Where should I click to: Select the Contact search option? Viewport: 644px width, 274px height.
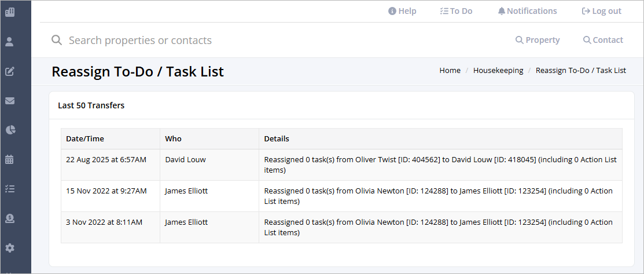[x=603, y=40]
